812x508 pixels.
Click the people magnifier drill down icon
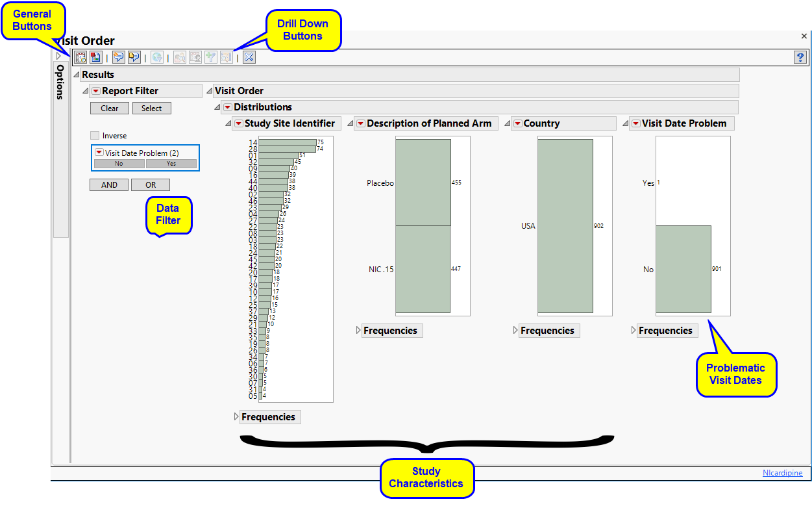(x=180, y=57)
